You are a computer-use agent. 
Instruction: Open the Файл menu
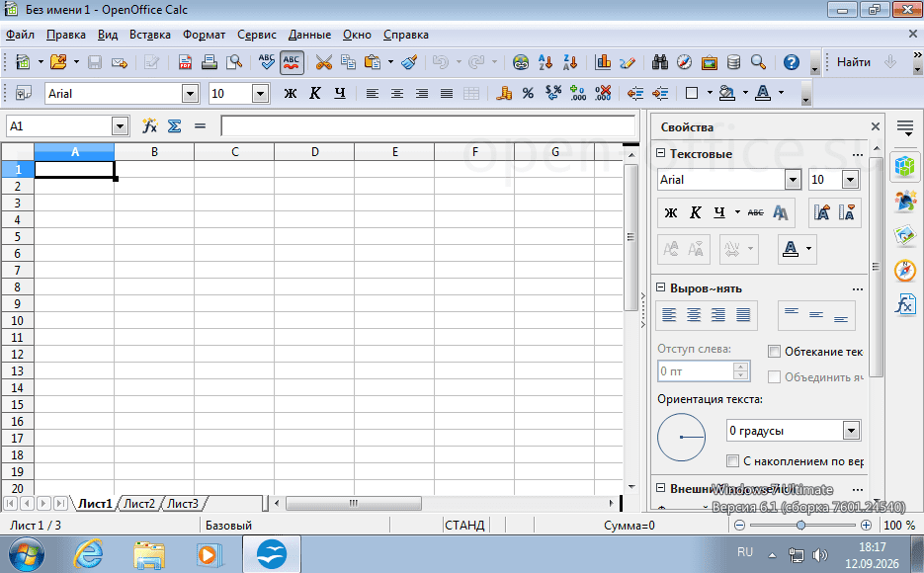coord(20,35)
